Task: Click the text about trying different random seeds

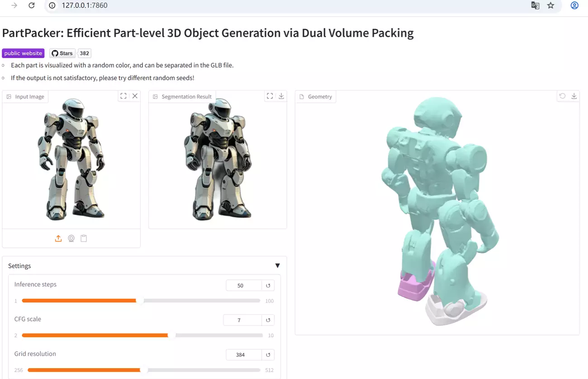Action: coord(103,78)
